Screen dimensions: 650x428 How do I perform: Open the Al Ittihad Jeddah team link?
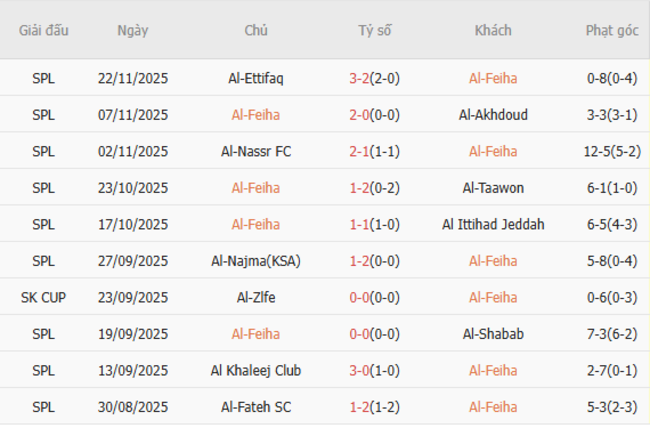(x=493, y=224)
